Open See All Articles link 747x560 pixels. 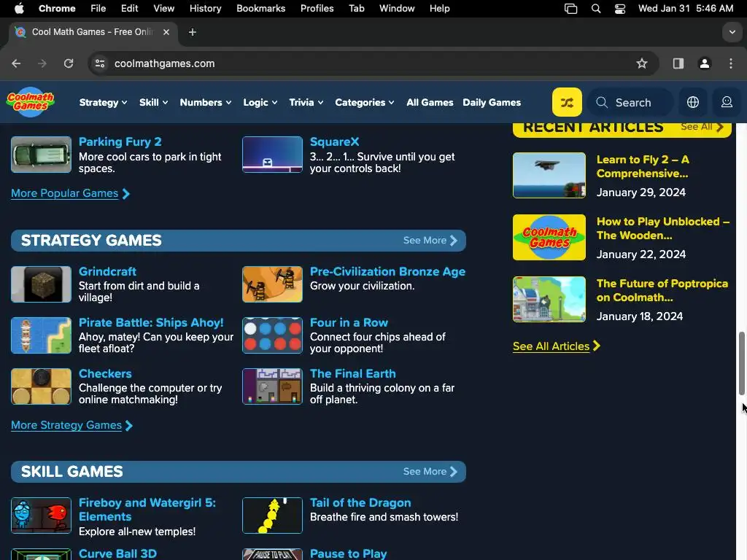(x=556, y=346)
